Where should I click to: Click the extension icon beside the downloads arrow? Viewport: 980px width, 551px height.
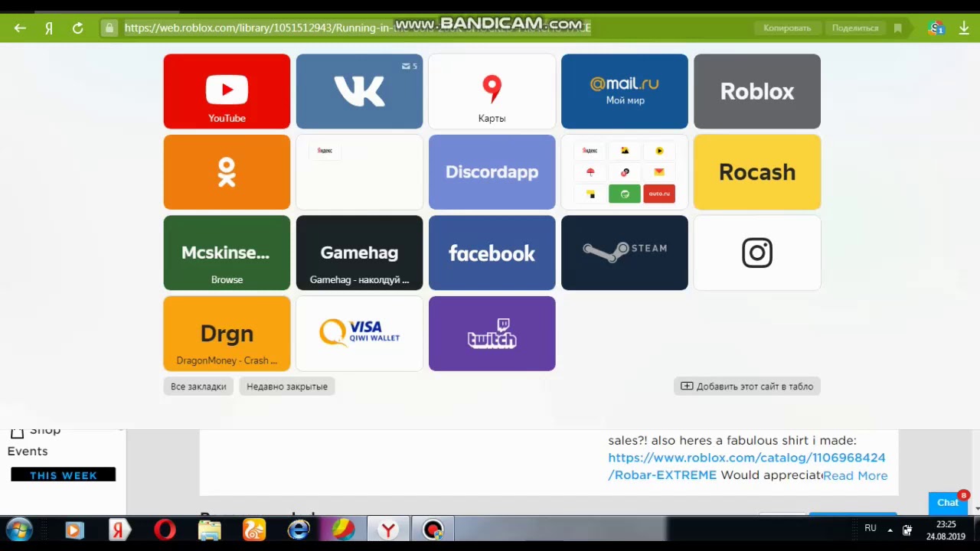(936, 28)
